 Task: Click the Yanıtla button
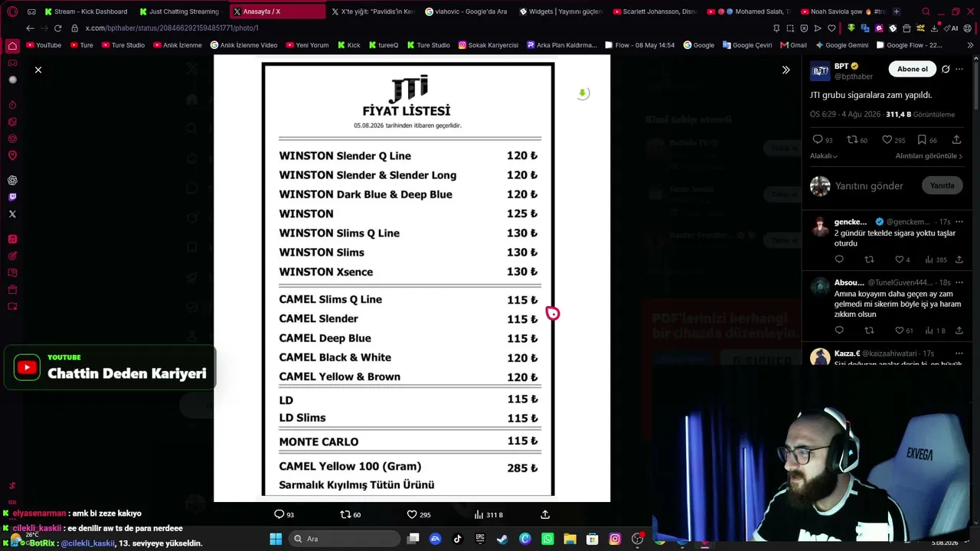pos(942,186)
